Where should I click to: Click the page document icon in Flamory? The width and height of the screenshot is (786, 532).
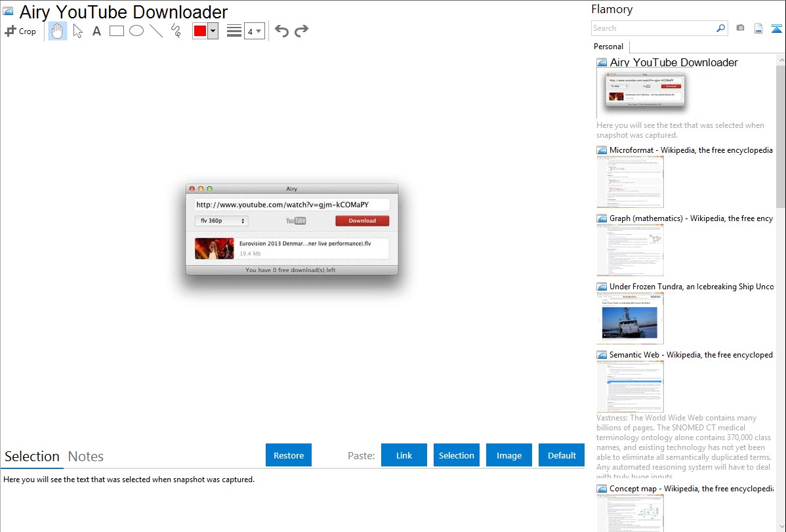pos(758,28)
